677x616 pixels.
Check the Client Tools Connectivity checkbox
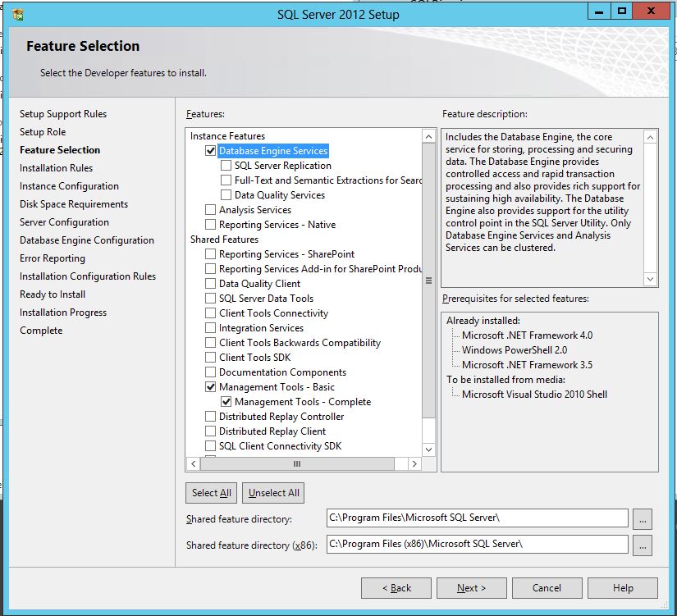tap(210, 313)
